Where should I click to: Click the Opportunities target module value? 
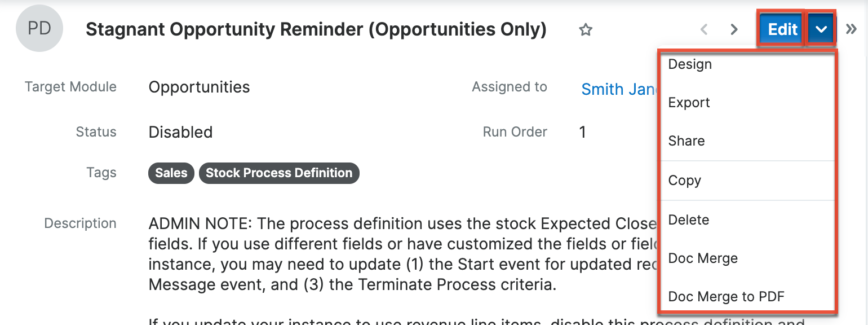(x=199, y=87)
